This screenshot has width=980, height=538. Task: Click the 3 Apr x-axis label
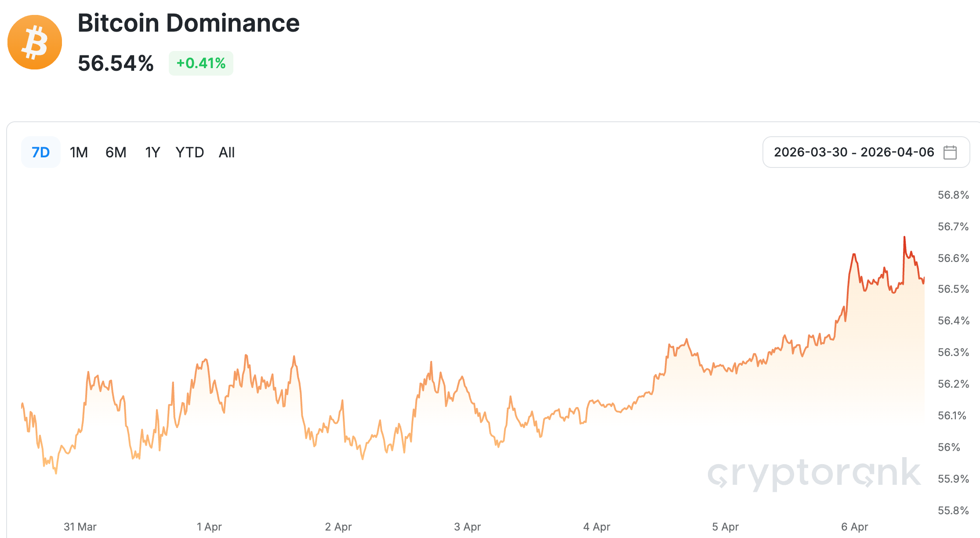click(467, 527)
